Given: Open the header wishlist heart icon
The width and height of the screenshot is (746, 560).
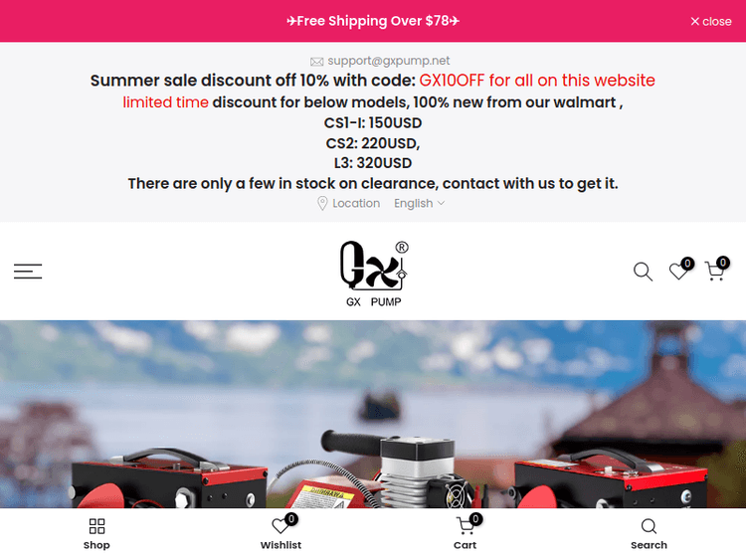Looking at the screenshot, I should coord(678,272).
